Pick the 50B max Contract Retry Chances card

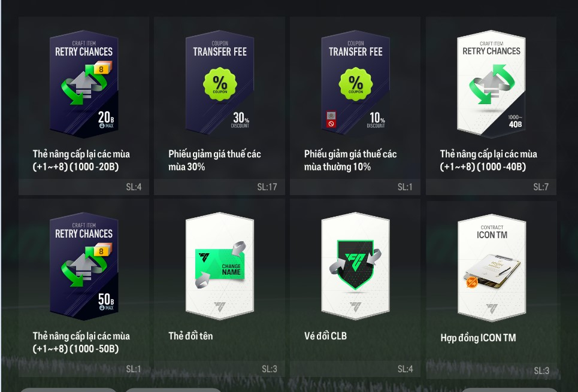tap(84, 266)
